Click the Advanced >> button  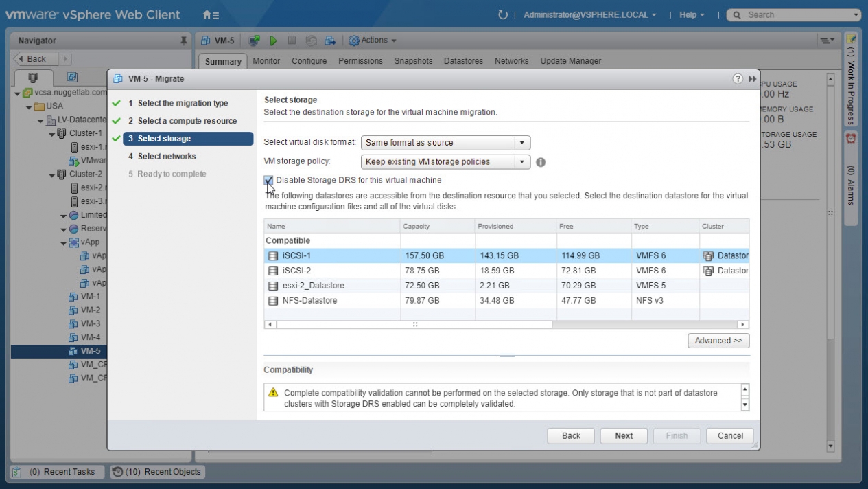pos(718,341)
